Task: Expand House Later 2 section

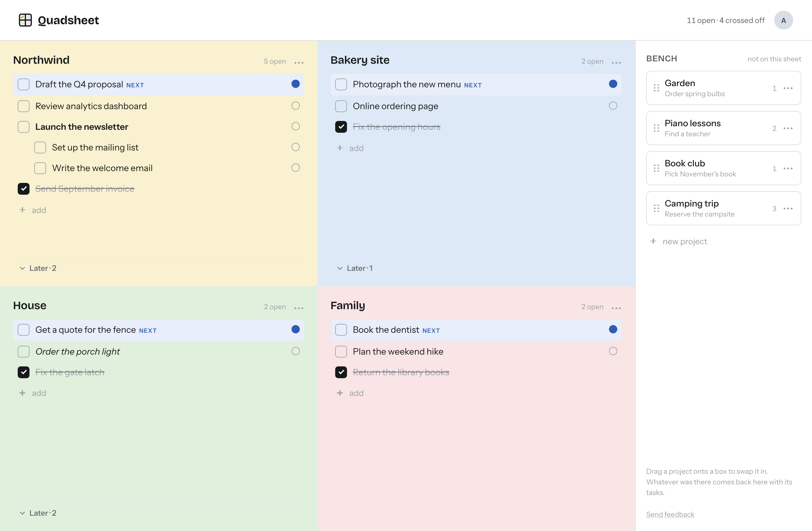Action: [38, 513]
